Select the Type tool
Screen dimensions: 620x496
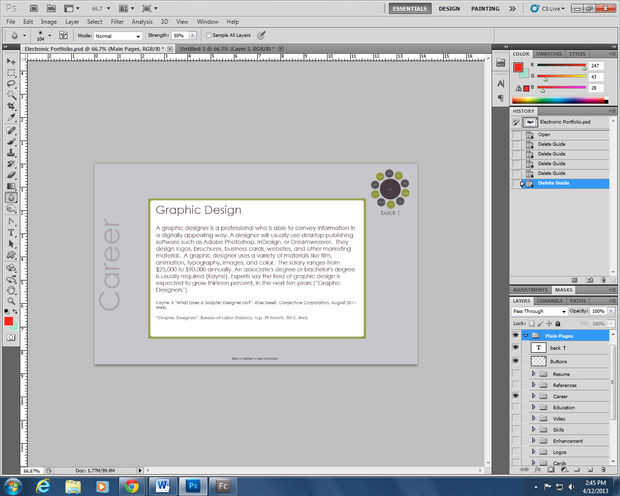click(11, 232)
